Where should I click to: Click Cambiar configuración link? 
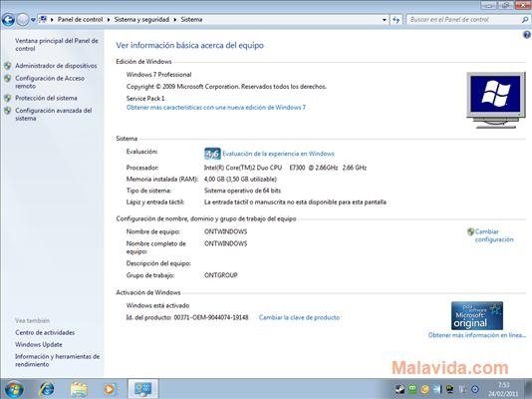494,235
